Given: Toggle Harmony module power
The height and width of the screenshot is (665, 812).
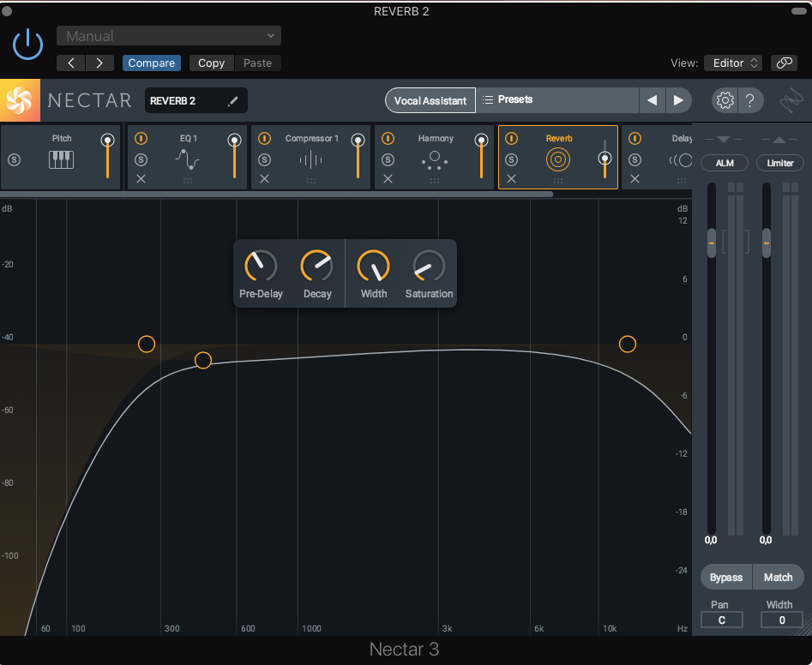Looking at the screenshot, I should point(388,138).
